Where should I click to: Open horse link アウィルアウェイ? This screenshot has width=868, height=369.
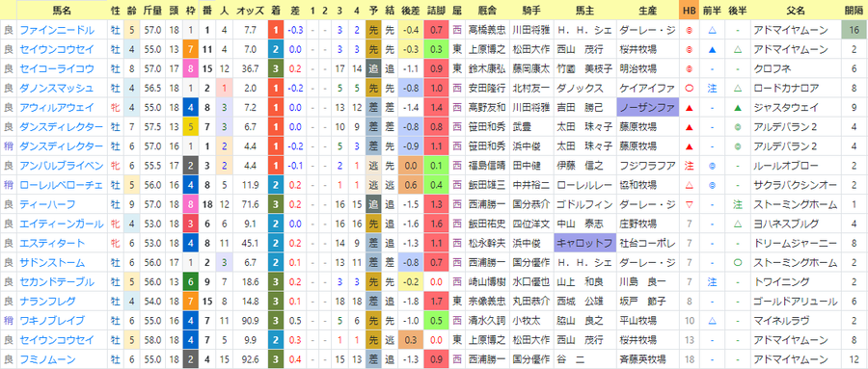point(57,108)
